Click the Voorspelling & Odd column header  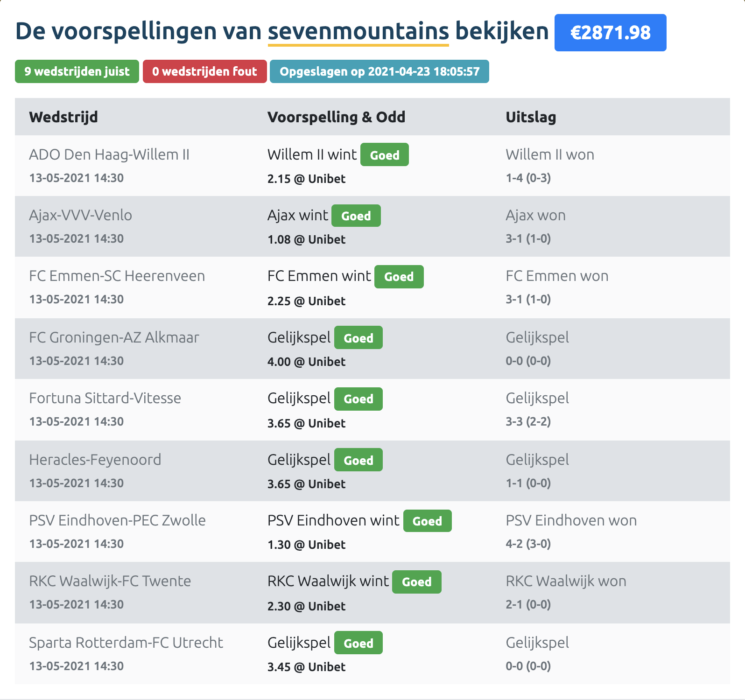click(336, 117)
